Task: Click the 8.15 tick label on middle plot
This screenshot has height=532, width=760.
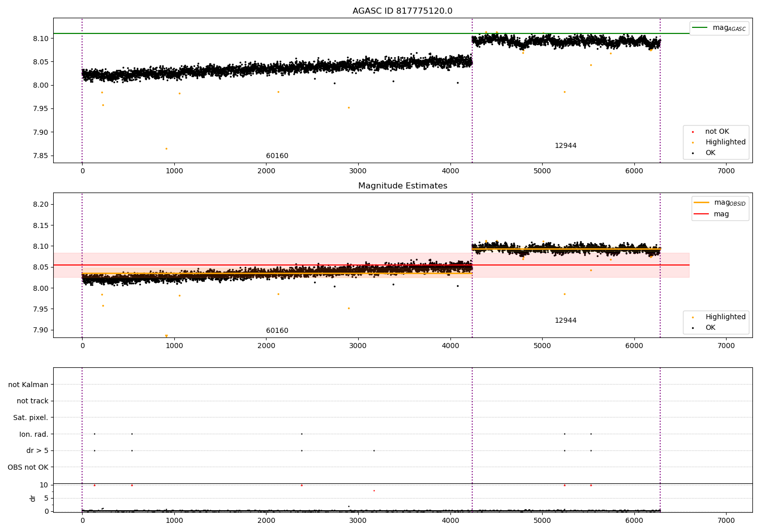Action: pos(41,225)
